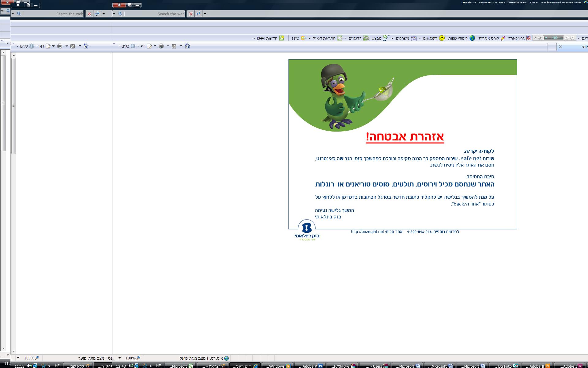Click the weather 11°C sun icon
This screenshot has height=368, width=588.
pyautogui.click(x=303, y=38)
